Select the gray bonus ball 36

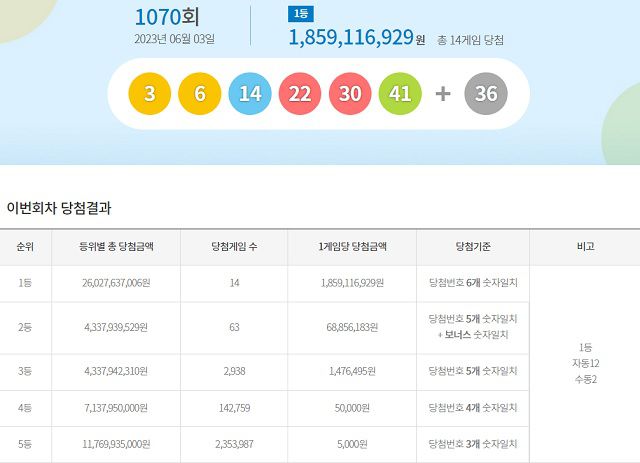[486, 94]
